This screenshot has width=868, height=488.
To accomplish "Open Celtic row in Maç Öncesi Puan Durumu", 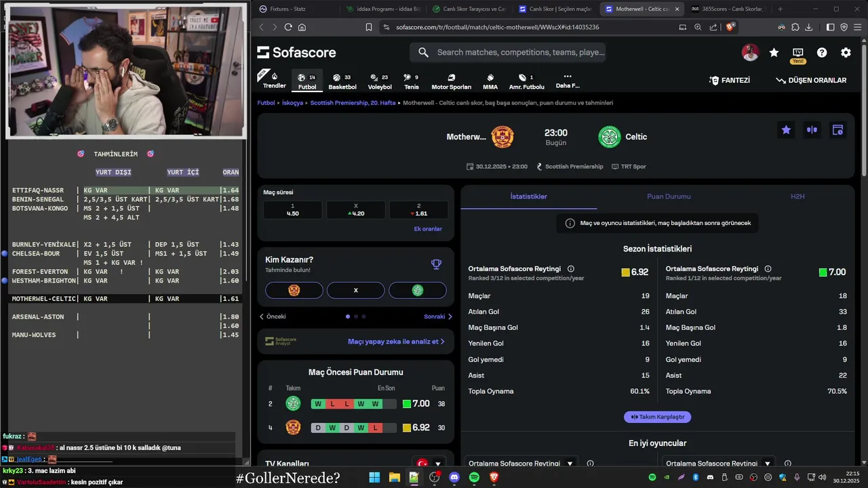I will click(x=356, y=404).
